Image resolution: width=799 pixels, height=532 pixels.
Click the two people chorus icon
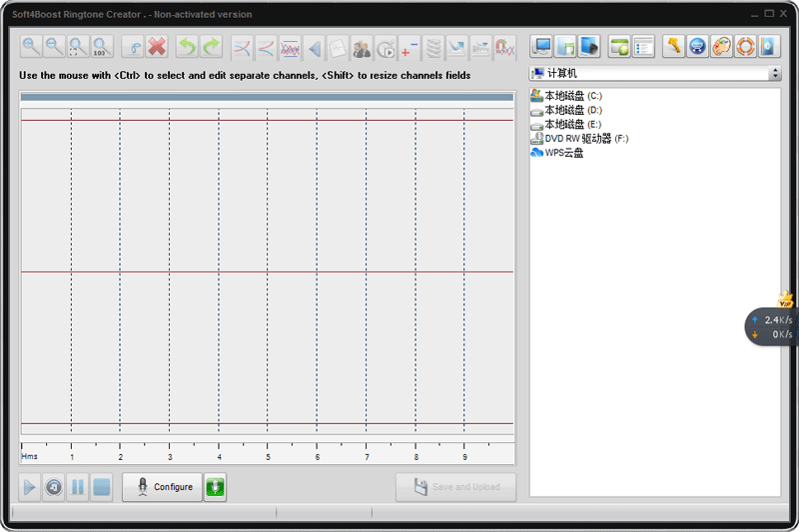(362, 48)
